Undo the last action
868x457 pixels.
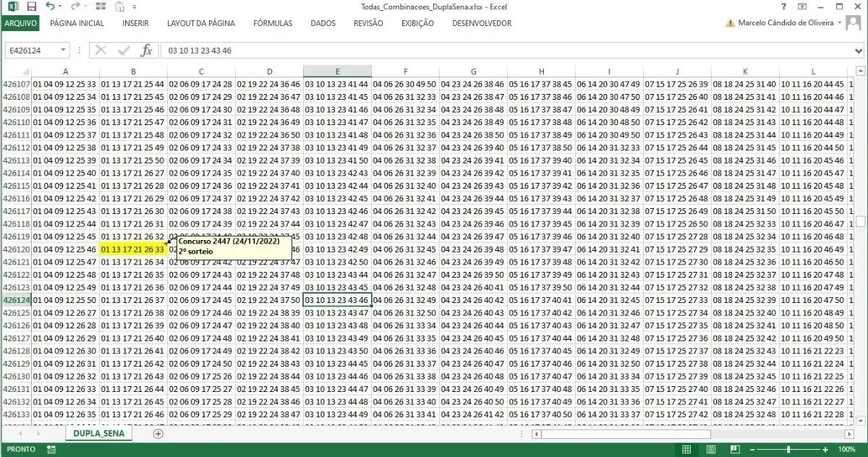tap(48, 7)
